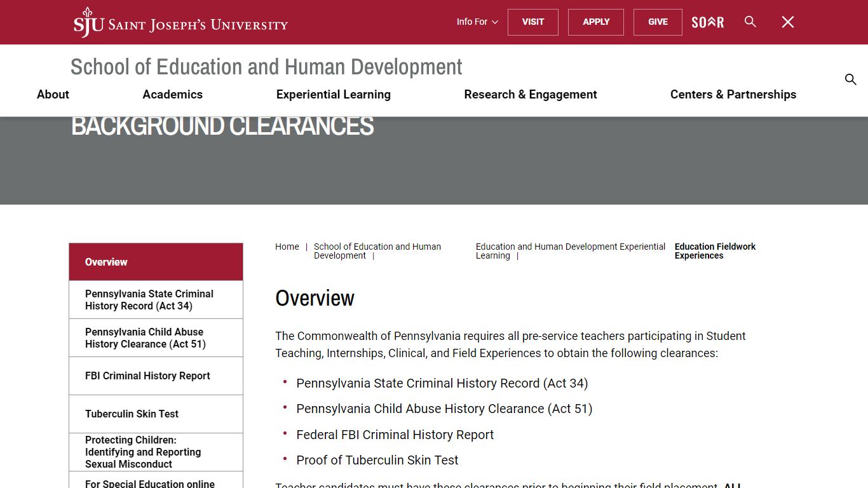Select Tuberculin Skin Test sidebar item
Viewport: 868px width, 488px height.
[x=156, y=414]
